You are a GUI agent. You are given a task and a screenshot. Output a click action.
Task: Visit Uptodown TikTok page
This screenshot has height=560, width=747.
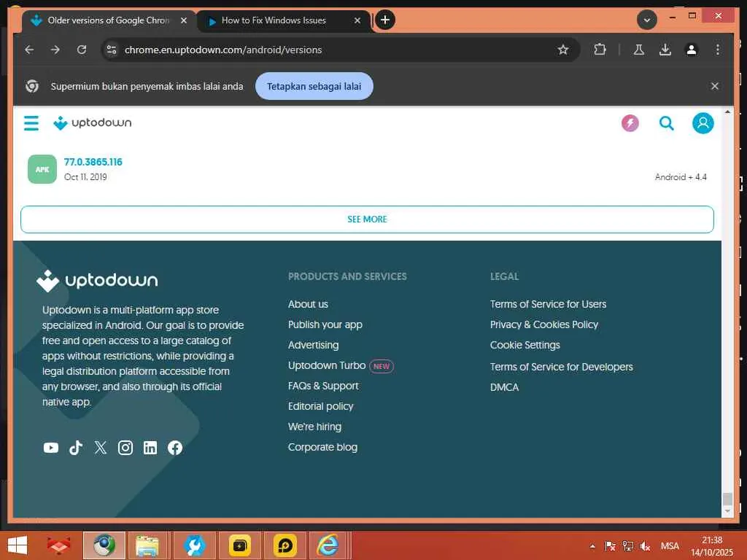click(76, 448)
